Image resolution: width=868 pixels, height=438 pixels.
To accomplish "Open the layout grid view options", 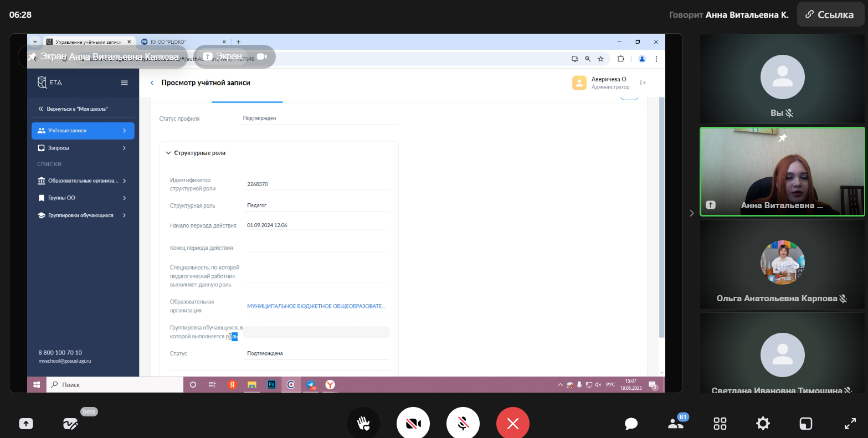I will pyautogui.click(x=720, y=424).
